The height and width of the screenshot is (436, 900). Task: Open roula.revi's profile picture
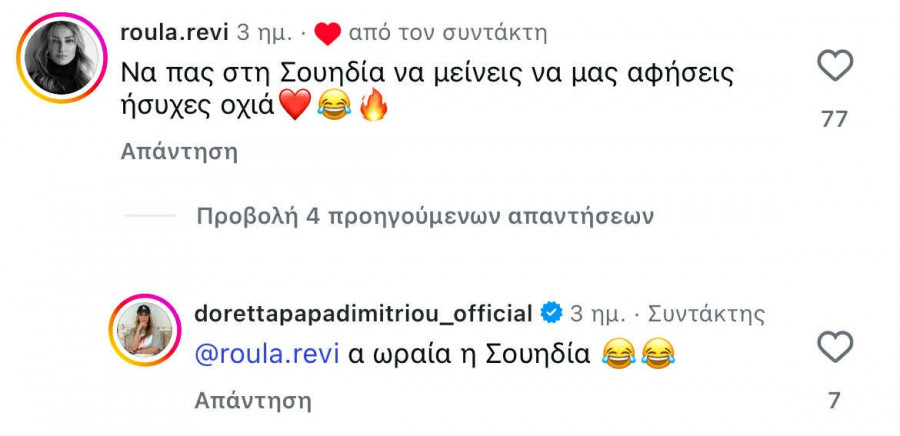61,57
